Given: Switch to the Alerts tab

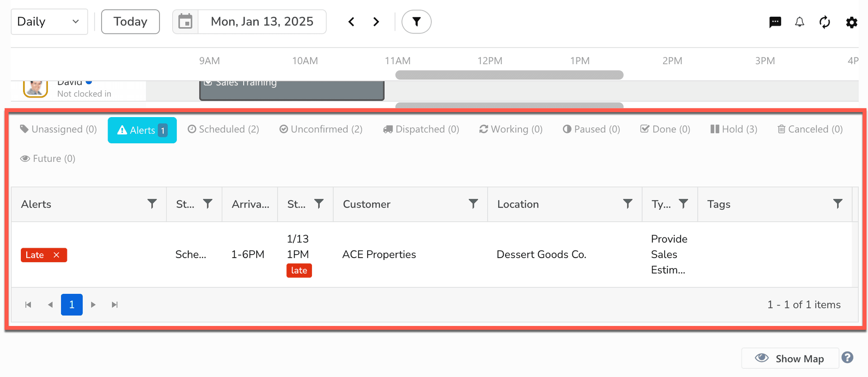Looking at the screenshot, I should coord(142,130).
